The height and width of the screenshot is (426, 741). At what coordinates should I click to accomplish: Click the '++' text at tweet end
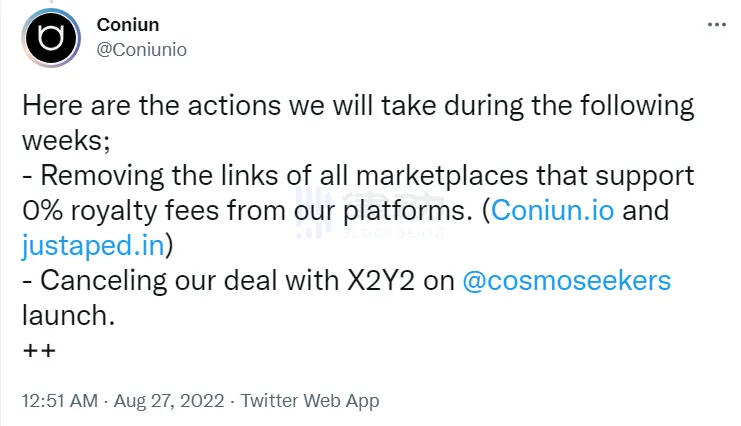[x=39, y=350]
